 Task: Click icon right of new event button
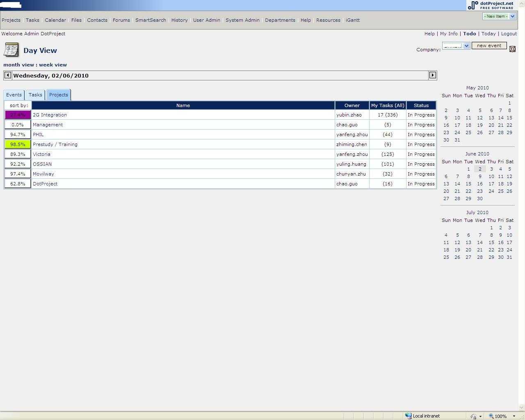(512, 49)
